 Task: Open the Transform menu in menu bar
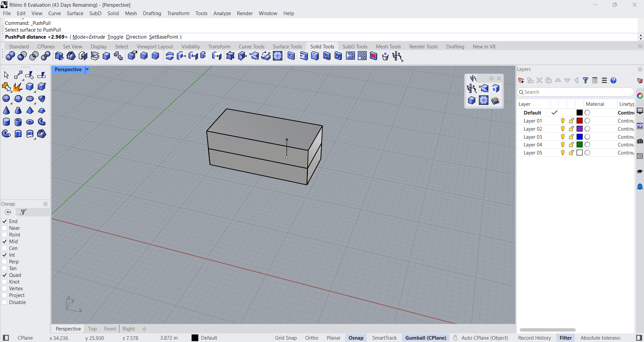pyautogui.click(x=178, y=13)
